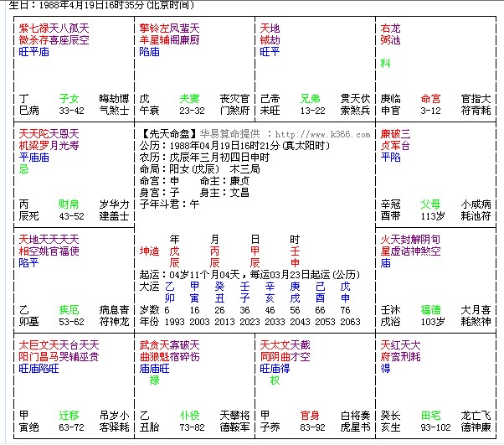Select the age range 13-22
504x445 pixels.
click(312, 111)
